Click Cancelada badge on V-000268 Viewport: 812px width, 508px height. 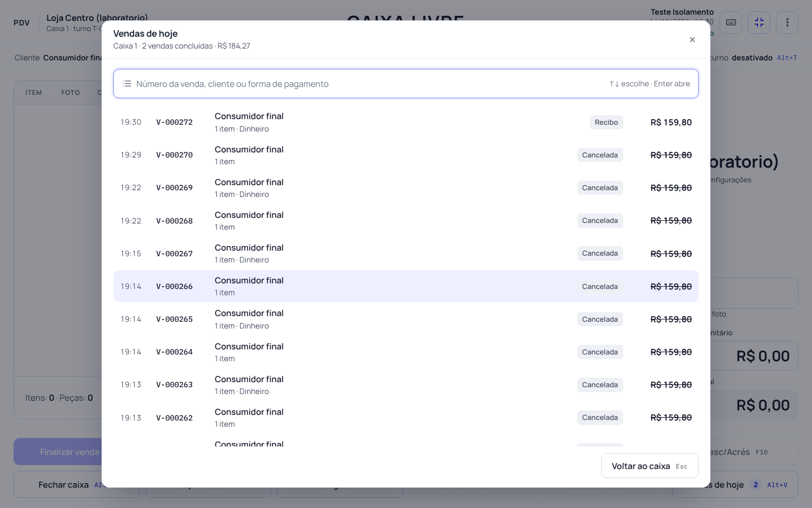(x=600, y=221)
